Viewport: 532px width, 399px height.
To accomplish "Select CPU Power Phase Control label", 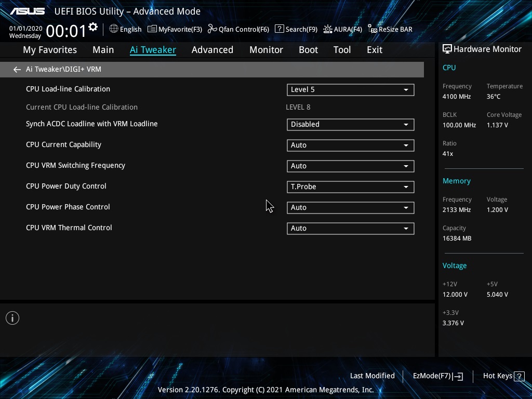I will click(68, 207).
